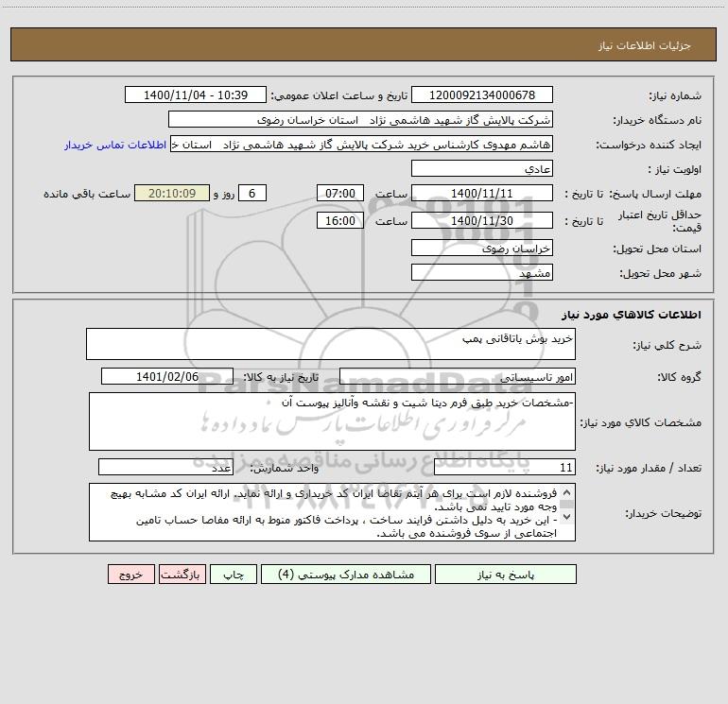Click label 'تاریخ نیاز به کالا:'
This screenshot has width=728, height=704.
point(282,377)
